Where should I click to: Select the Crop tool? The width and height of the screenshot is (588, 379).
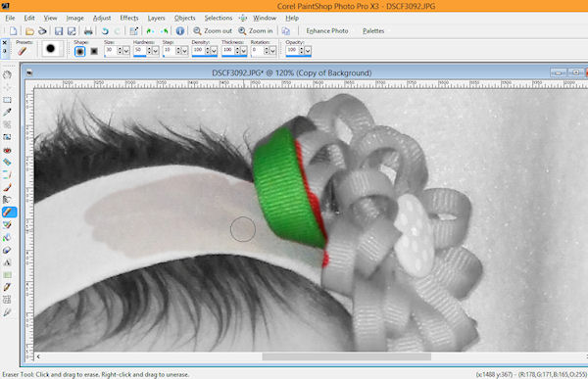[7, 124]
